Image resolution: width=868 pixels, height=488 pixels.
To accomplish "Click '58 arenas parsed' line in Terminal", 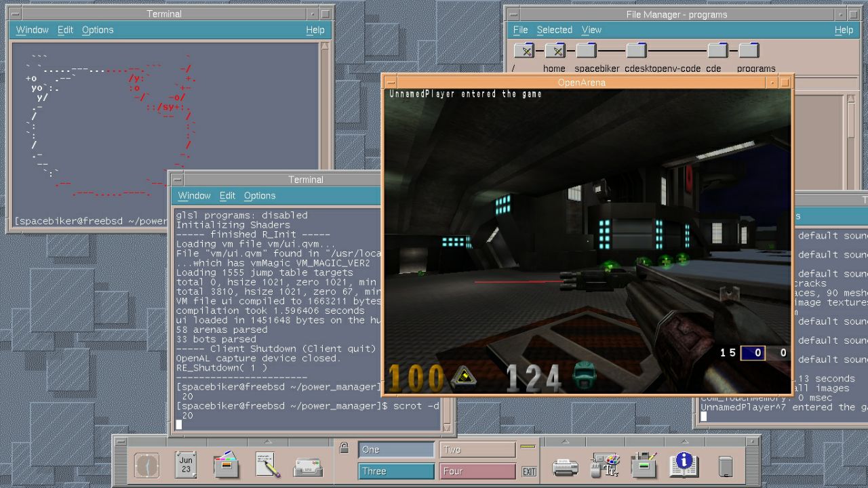I will point(221,329).
